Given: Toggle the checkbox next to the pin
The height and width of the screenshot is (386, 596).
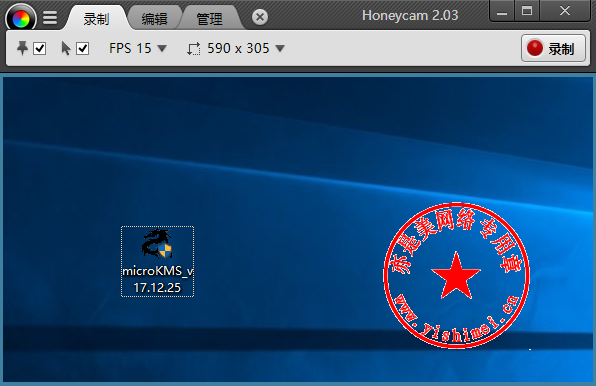Looking at the screenshot, I should click(x=40, y=49).
